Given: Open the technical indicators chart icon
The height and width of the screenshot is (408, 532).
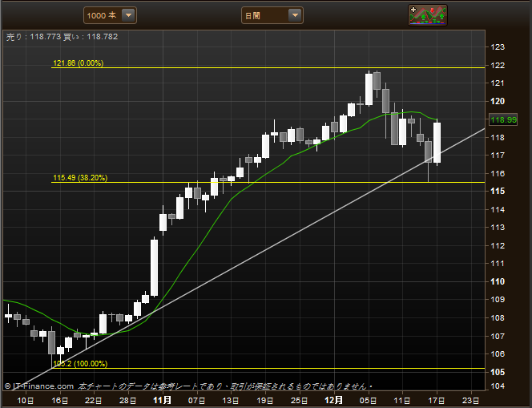Looking at the screenshot, I should pyautogui.click(x=428, y=15).
